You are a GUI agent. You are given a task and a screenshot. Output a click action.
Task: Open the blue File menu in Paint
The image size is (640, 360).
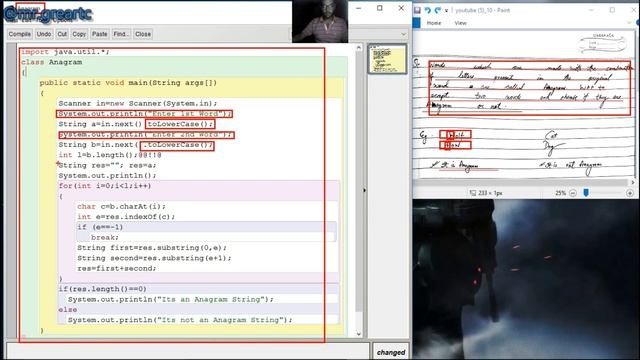tap(416, 23)
